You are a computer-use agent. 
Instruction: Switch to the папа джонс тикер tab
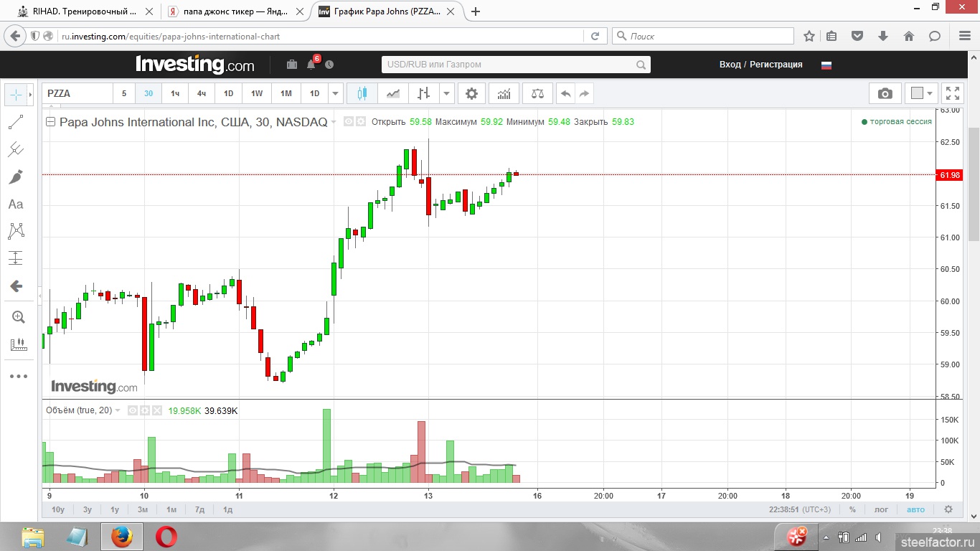[x=235, y=11]
